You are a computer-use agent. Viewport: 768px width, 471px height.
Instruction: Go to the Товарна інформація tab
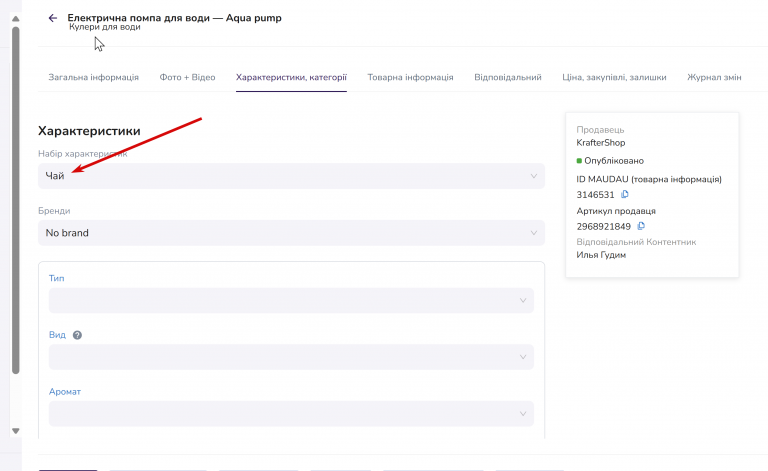pos(410,77)
